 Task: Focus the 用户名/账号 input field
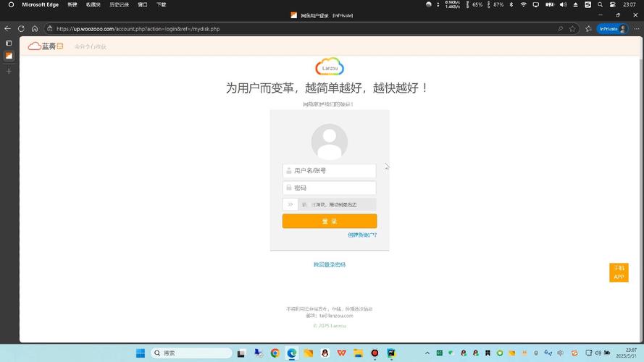pos(329,171)
